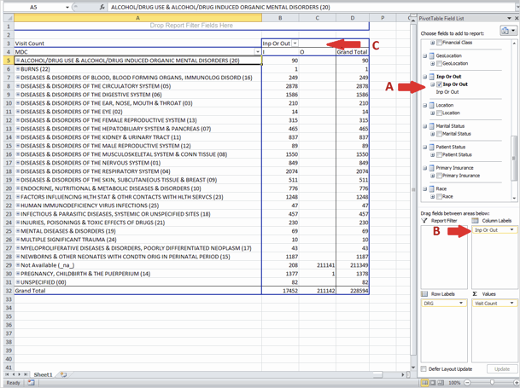Open Visit Count dropdown in Values area

pos(512,303)
